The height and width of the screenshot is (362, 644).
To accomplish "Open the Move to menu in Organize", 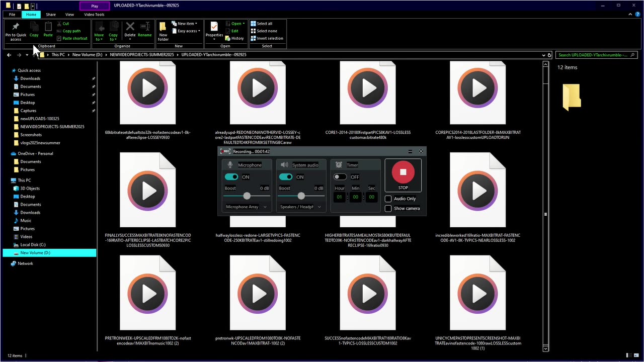I will (99, 31).
